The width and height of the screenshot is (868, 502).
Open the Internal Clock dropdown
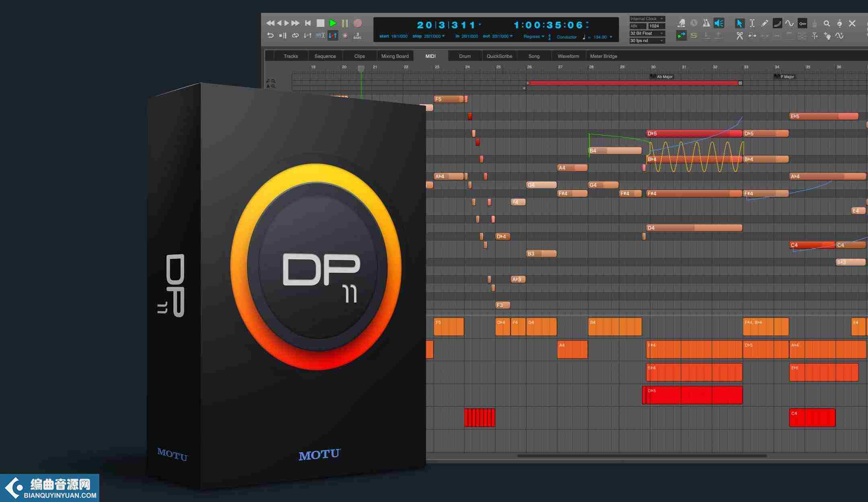pyautogui.click(x=647, y=19)
